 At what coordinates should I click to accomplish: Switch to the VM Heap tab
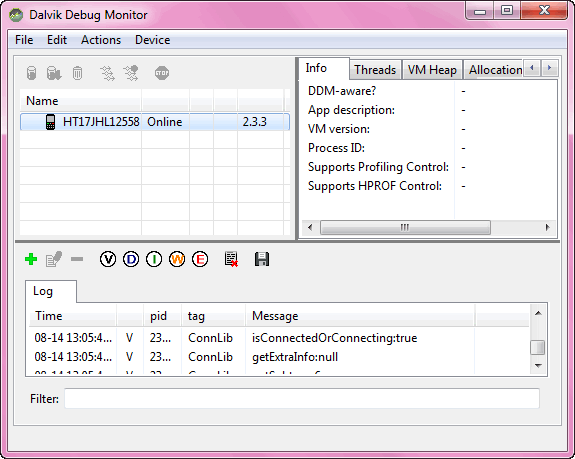(x=432, y=70)
